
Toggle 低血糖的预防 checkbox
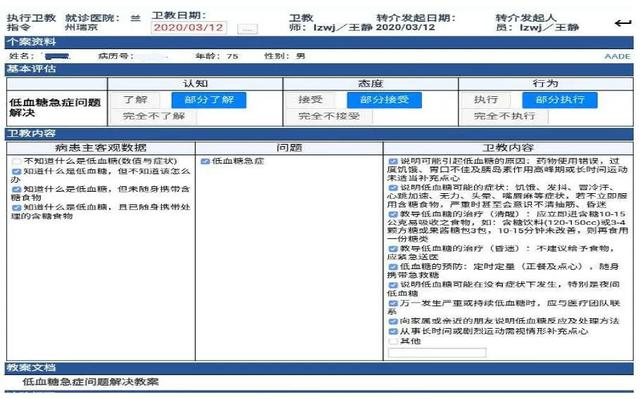tap(393, 267)
